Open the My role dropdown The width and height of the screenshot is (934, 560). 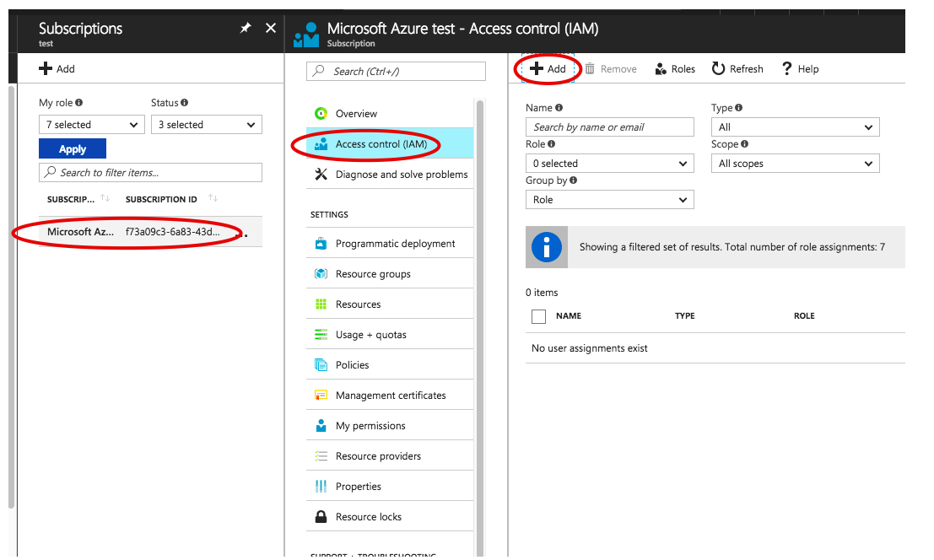(x=92, y=124)
